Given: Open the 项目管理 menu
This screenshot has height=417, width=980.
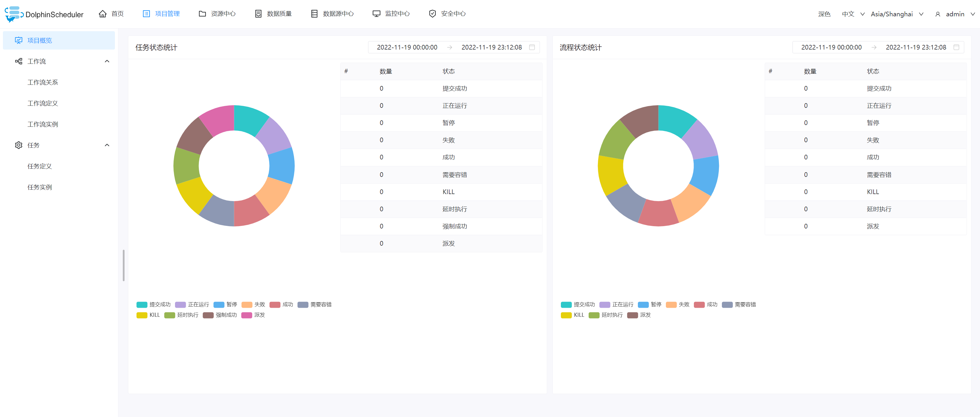Looking at the screenshot, I should (x=161, y=14).
